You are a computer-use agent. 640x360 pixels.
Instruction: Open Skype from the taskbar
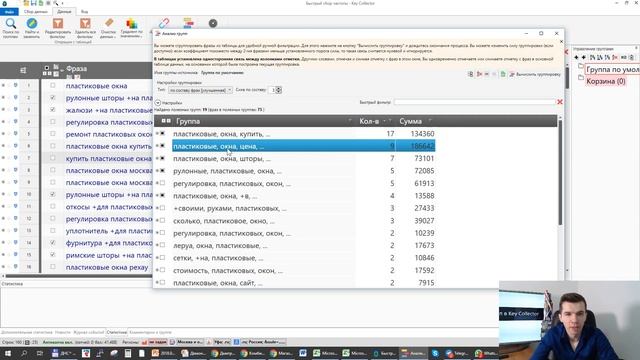(x=435, y=353)
